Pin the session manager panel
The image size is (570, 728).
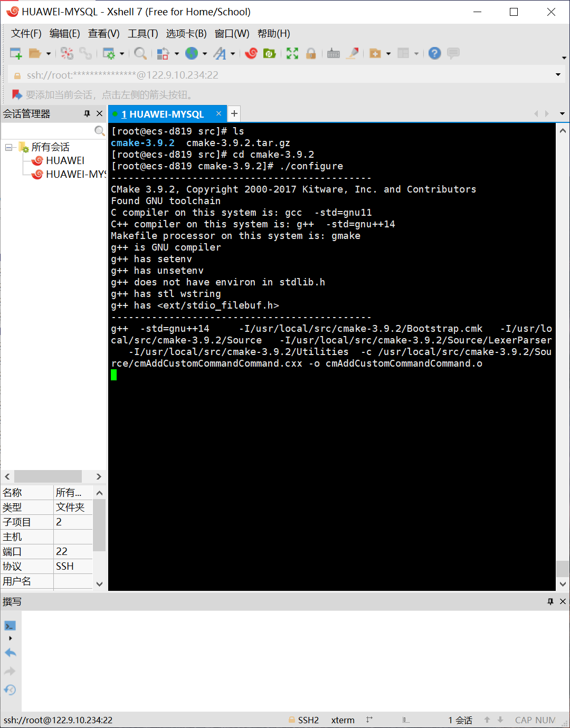coord(87,113)
